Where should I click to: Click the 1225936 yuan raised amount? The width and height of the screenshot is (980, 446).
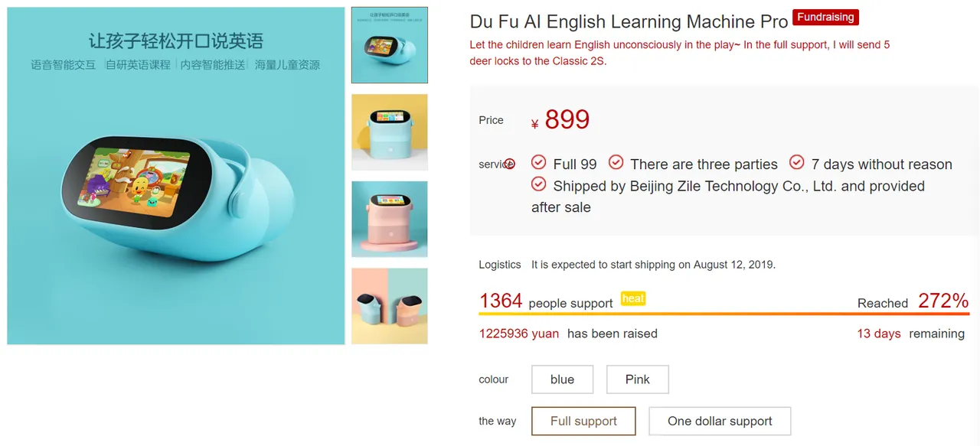(518, 334)
